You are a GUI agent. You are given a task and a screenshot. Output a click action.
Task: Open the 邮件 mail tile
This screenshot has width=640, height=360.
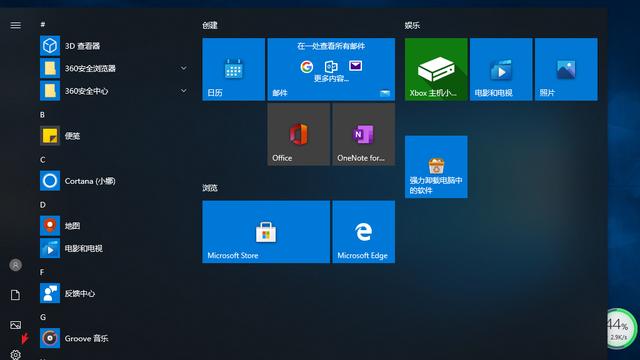point(331,69)
